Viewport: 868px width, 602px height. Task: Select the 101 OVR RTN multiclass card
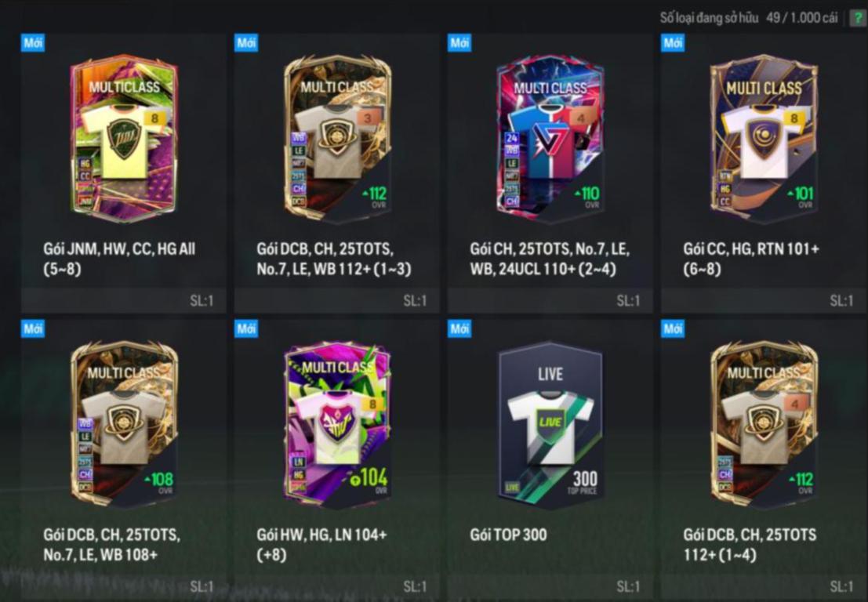(x=764, y=138)
